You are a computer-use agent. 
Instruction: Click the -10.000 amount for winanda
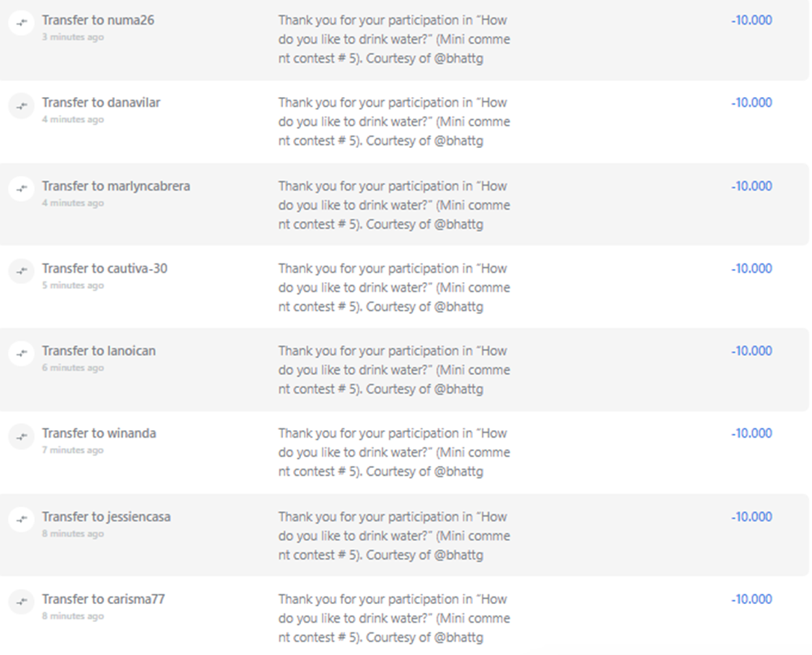(751, 433)
